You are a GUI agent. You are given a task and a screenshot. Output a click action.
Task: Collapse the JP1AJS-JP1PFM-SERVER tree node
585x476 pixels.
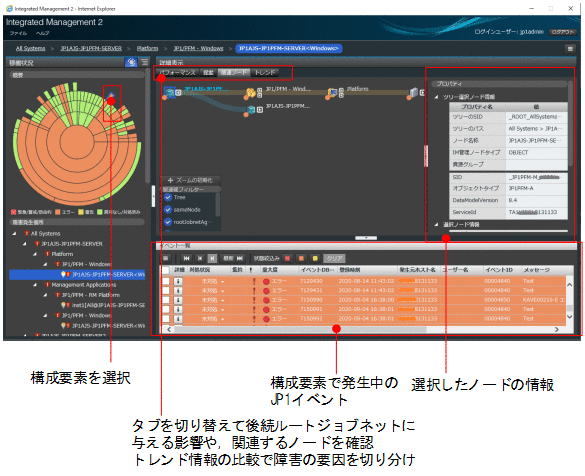coord(25,244)
